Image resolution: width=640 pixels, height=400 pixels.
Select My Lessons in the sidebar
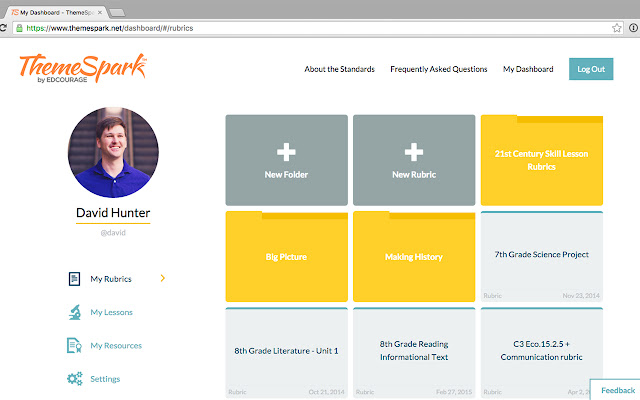[x=111, y=312]
